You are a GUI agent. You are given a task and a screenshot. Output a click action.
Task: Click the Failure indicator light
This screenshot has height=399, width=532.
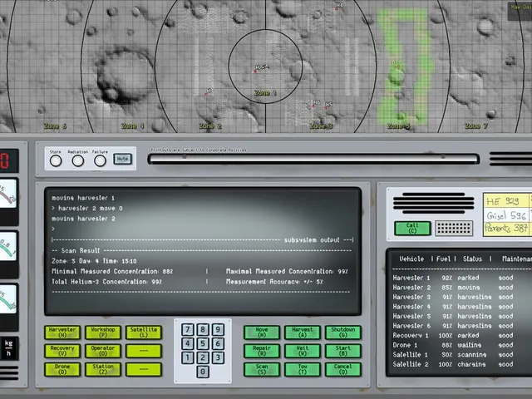pyautogui.click(x=100, y=160)
